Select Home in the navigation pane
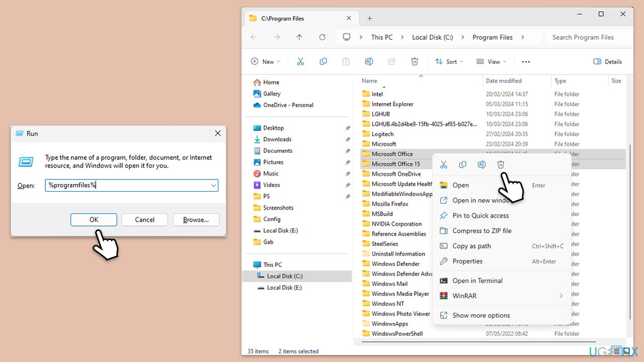Image resolution: width=644 pixels, height=362 pixels. (271, 82)
